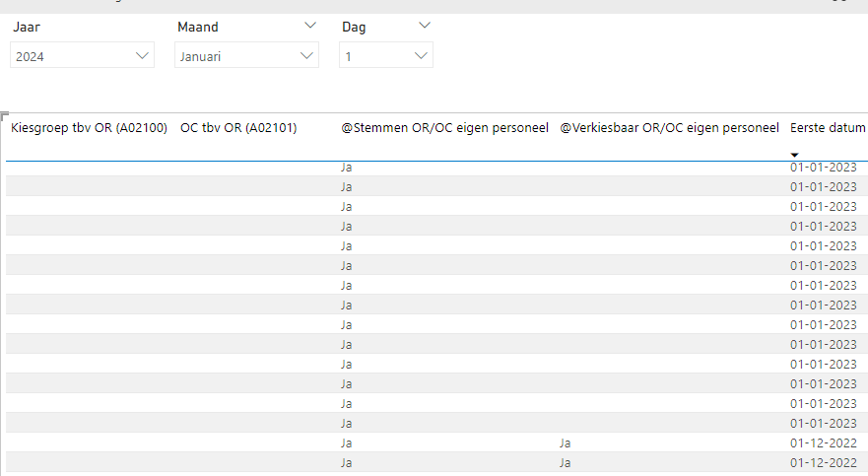Image resolution: width=868 pixels, height=476 pixels.
Task: Click the Stemmen Ja in the first table row
Action: point(347,168)
